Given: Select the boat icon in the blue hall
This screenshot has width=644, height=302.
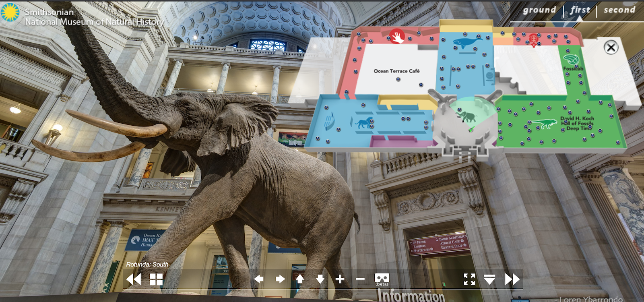Looking at the screenshot, I should tap(330, 120).
